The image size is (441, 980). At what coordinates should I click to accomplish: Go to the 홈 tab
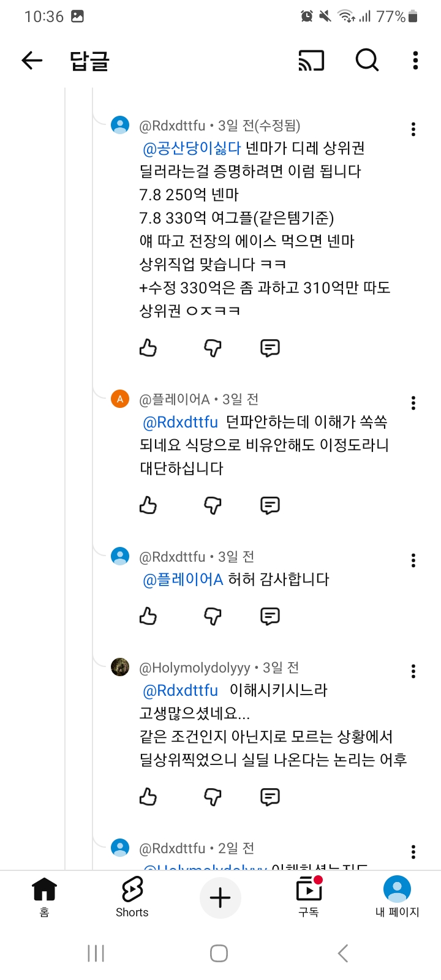point(44,897)
